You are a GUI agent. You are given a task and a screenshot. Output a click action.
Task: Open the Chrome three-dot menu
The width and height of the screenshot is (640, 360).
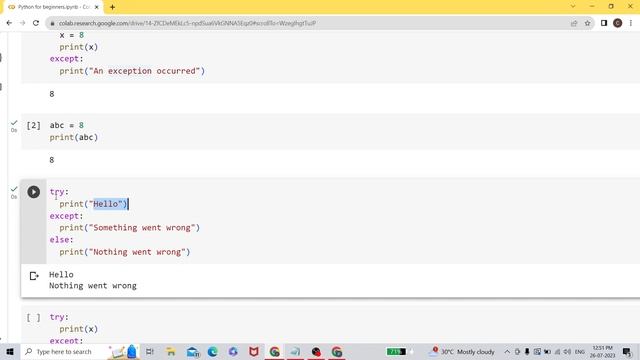pyautogui.click(x=631, y=23)
